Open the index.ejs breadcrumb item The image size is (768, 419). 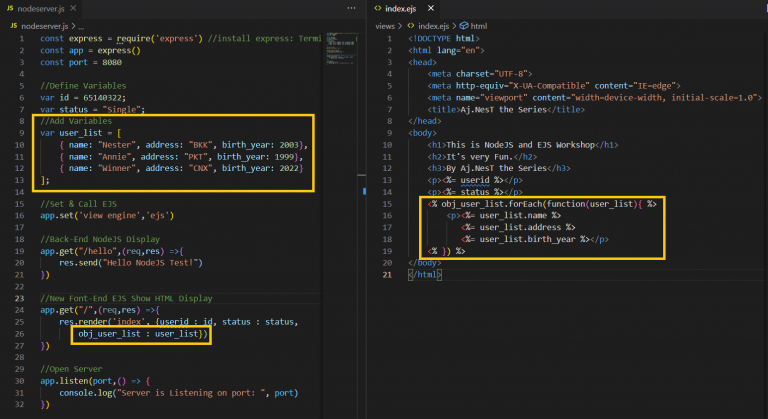point(433,25)
